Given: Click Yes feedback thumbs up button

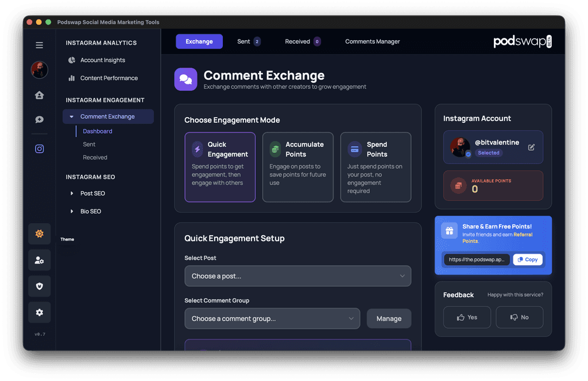Looking at the screenshot, I should coord(467,317).
